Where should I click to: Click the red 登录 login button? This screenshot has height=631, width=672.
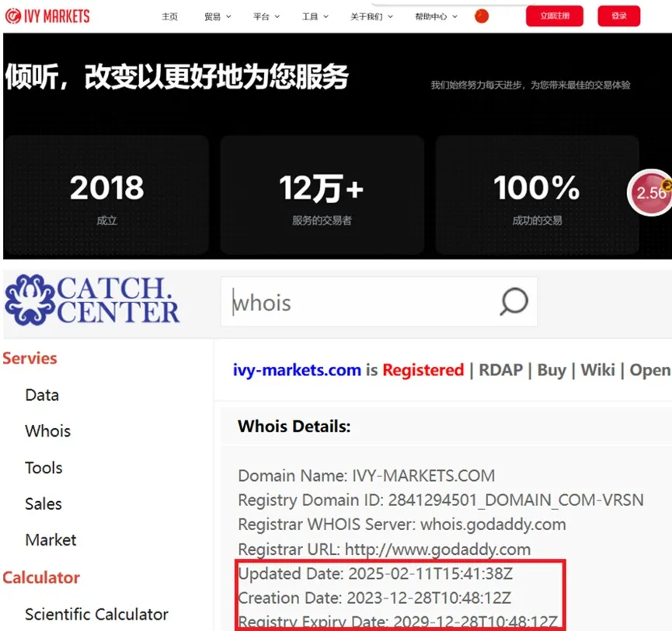click(x=619, y=16)
